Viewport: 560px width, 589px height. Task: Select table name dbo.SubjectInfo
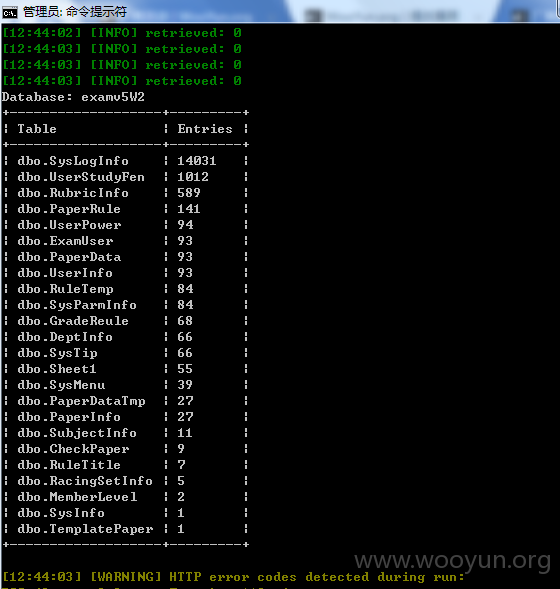[x=77, y=433]
